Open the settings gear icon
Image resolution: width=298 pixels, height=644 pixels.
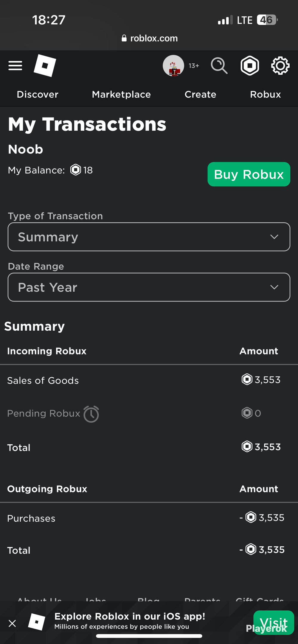[x=280, y=65]
